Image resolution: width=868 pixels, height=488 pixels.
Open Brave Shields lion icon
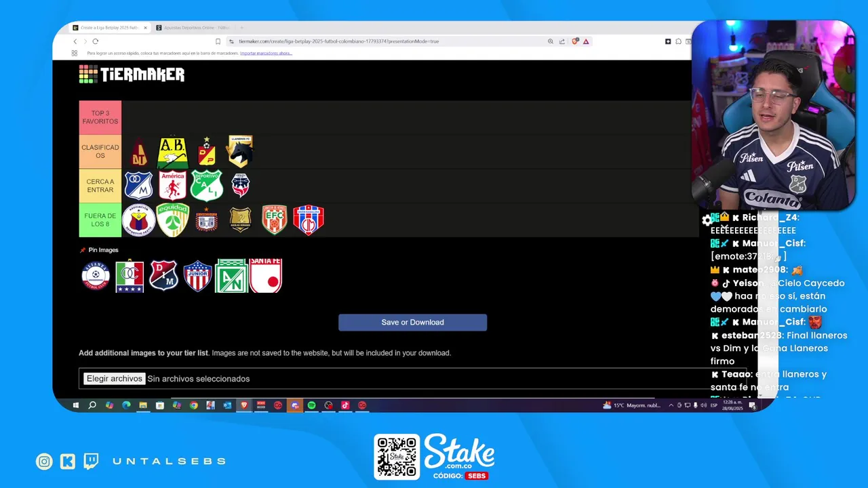tap(575, 41)
